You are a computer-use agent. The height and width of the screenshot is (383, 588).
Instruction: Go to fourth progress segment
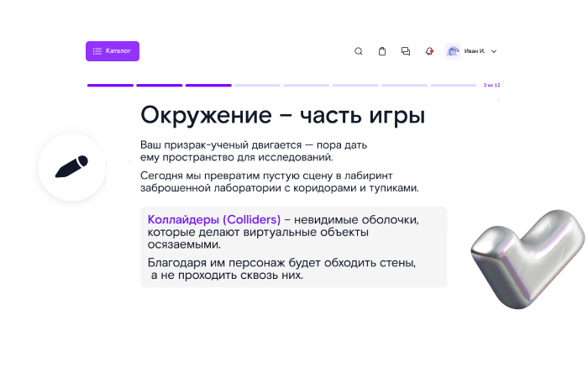point(257,85)
